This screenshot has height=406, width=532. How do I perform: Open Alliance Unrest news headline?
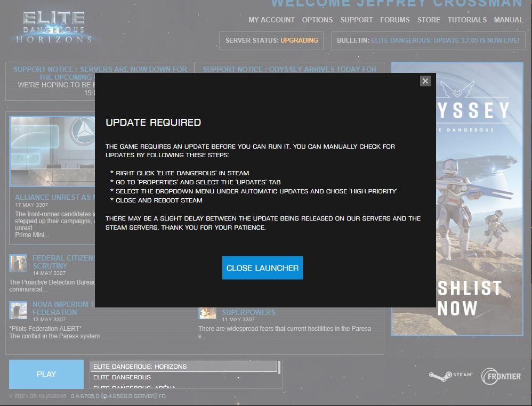[x=54, y=197]
